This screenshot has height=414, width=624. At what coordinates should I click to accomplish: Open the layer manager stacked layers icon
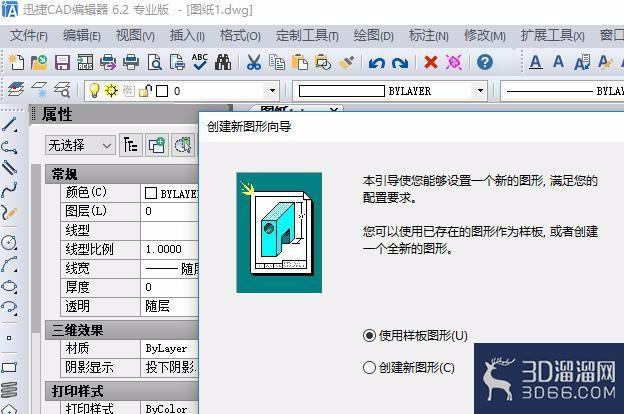[x=15, y=90]
